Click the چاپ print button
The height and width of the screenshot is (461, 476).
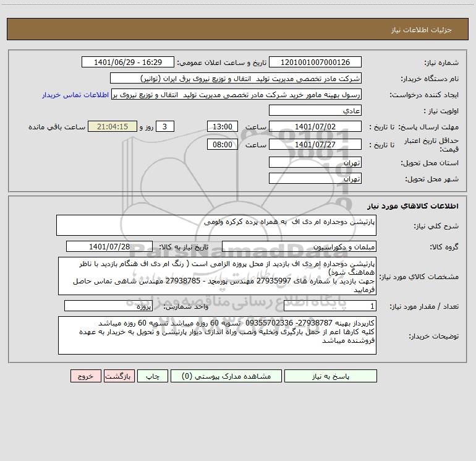coord(153,376)
